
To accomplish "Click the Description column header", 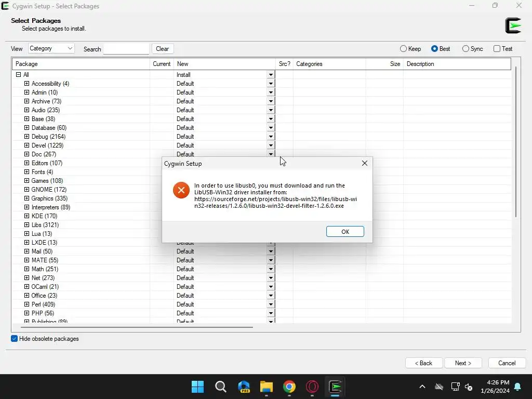I will (457, 64).
